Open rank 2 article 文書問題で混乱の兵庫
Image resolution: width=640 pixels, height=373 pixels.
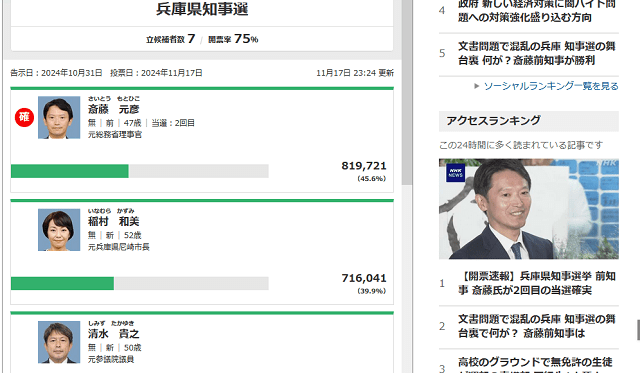536,326
